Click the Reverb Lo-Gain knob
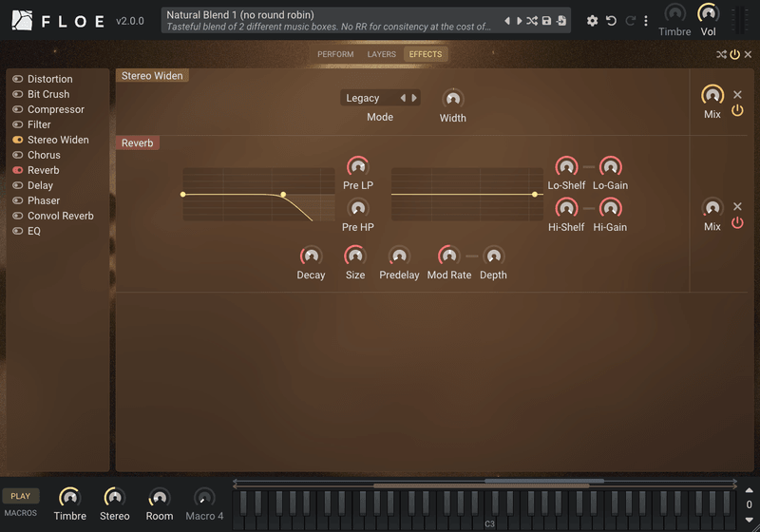760x532 pixels. pos(611,166)
